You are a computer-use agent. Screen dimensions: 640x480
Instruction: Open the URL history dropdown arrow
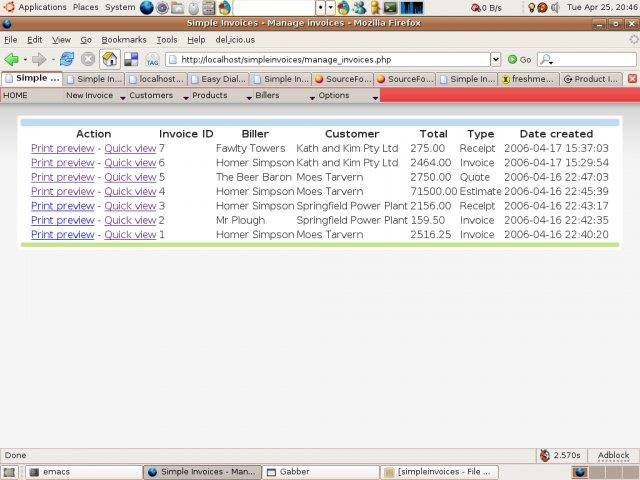tap(495, 59)
